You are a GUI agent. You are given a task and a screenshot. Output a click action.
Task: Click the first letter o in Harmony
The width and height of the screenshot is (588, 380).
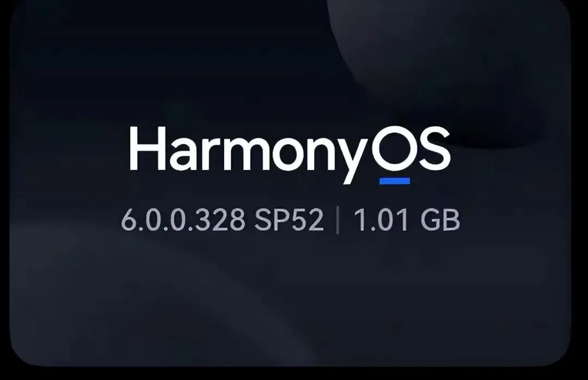point(292,155)
